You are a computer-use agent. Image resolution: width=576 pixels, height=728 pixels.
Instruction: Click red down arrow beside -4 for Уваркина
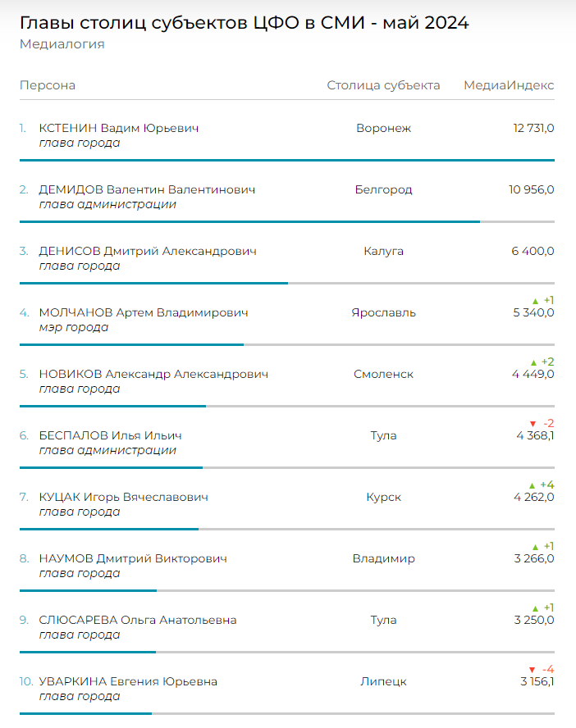(x=532, y=670)
